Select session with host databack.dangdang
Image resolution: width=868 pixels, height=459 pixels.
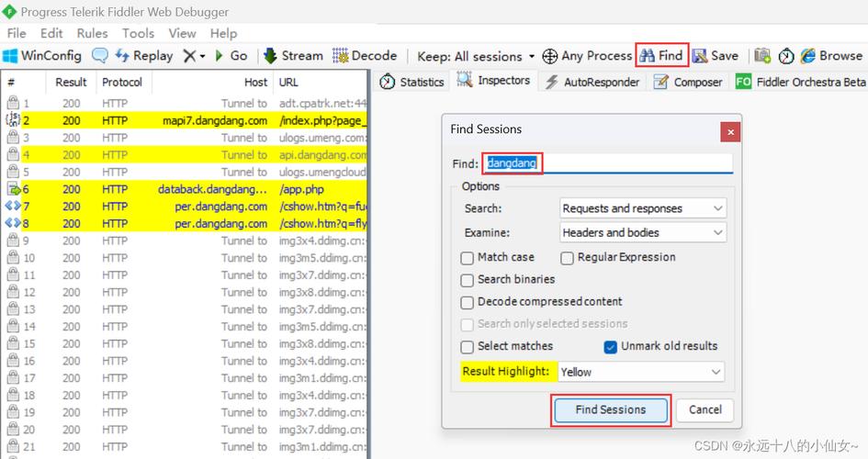coord(184,189)
